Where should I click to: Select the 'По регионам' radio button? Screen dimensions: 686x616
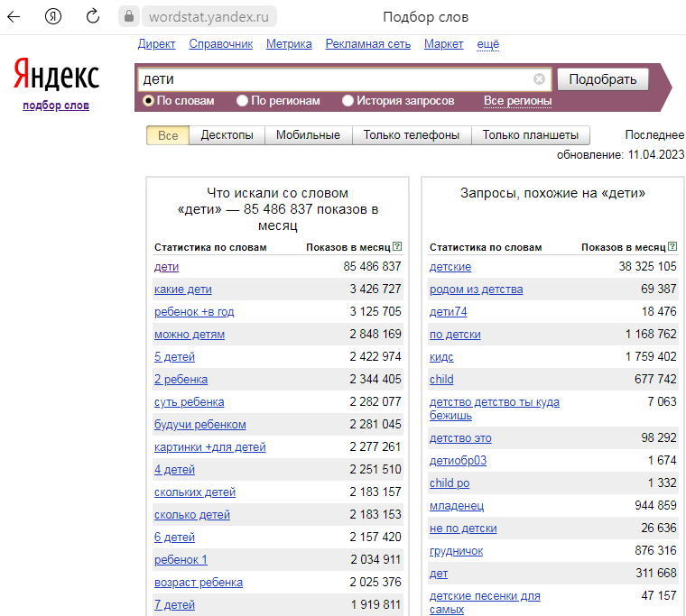pos(242,100)
